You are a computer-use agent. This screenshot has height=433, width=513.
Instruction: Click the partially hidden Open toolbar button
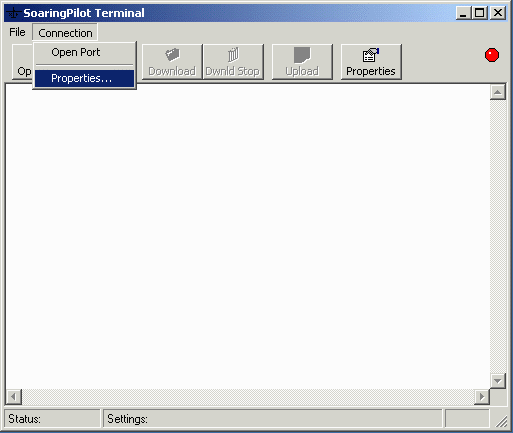click(22, 62)
